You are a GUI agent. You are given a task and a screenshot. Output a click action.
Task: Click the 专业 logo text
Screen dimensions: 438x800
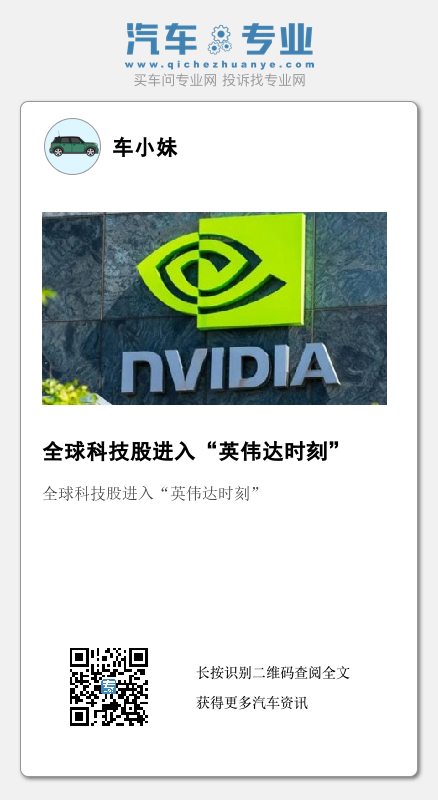(x=277, y=39)
